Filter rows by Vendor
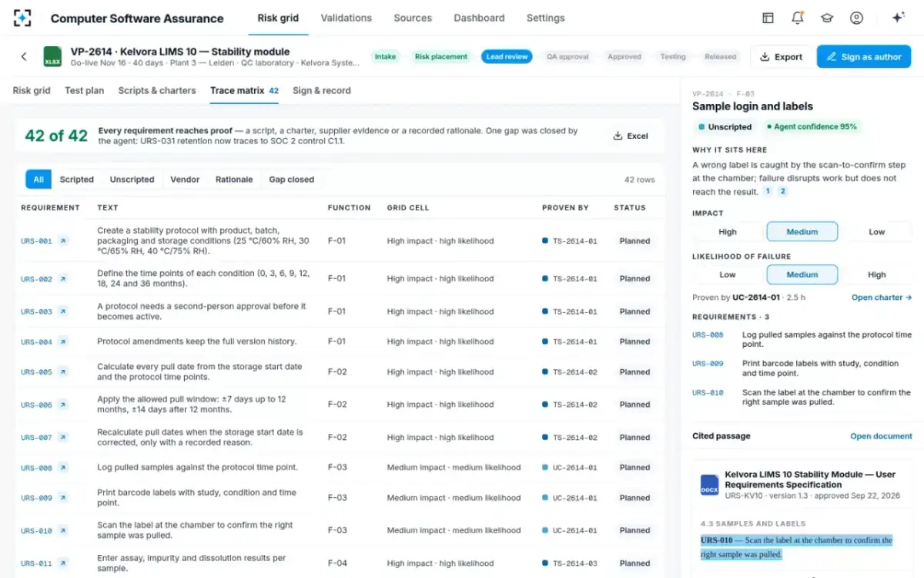 click(x=185, y=180)
